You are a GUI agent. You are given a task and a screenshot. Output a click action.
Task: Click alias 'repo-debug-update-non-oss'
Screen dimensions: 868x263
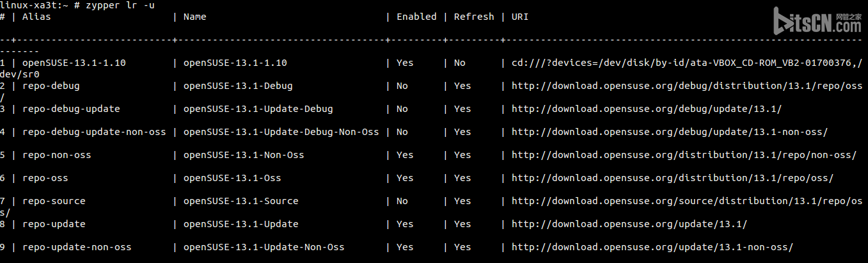click(94, 132)
